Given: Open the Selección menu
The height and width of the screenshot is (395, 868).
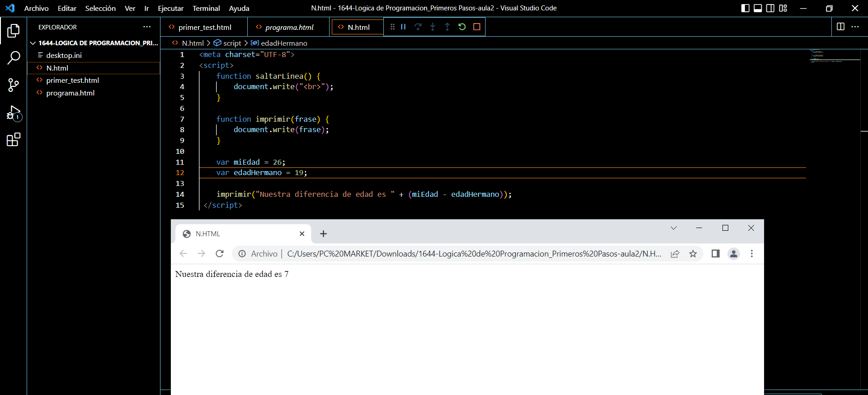Looking at the screenshot, I should click(100, 8).
